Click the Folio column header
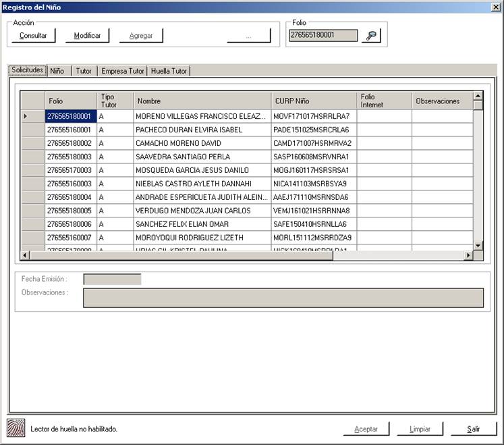 [x=71, y=101]
